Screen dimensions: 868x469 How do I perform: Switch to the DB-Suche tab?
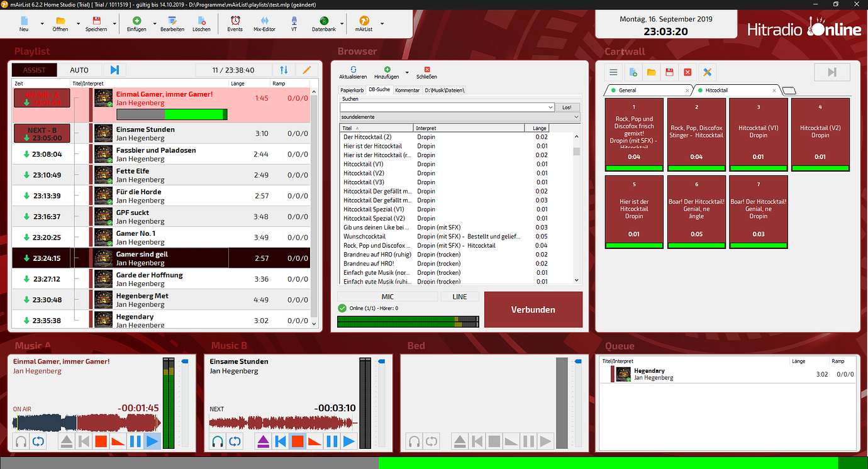tap(379, 89)
